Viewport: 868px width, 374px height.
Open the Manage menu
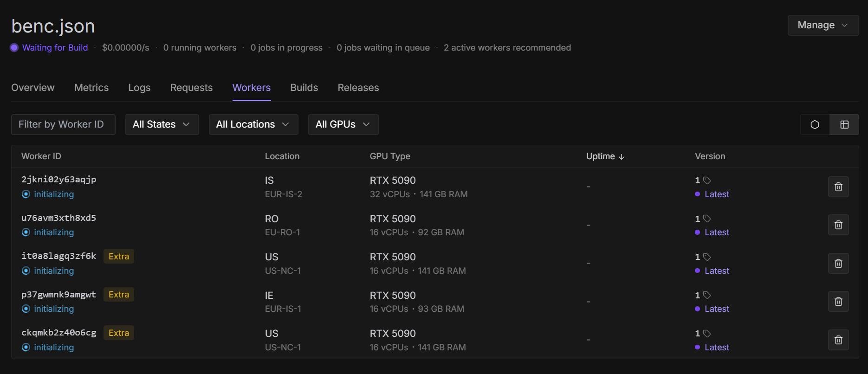823,25
